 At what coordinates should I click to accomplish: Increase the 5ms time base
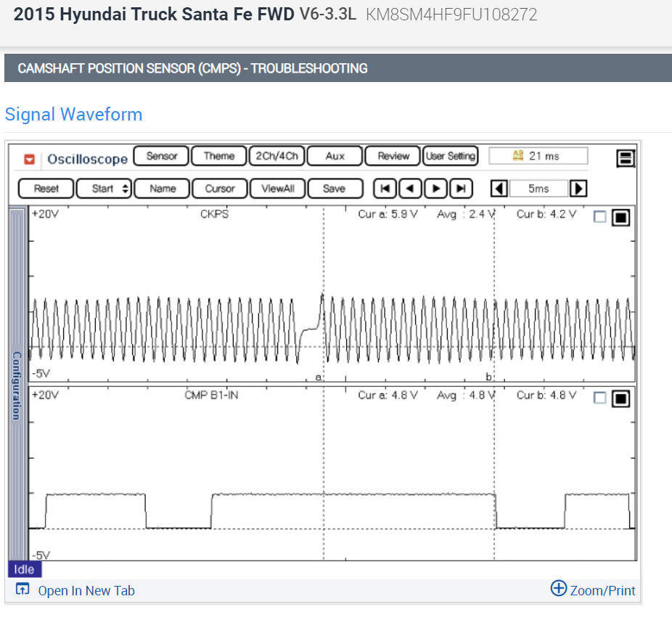pos(578,189)
